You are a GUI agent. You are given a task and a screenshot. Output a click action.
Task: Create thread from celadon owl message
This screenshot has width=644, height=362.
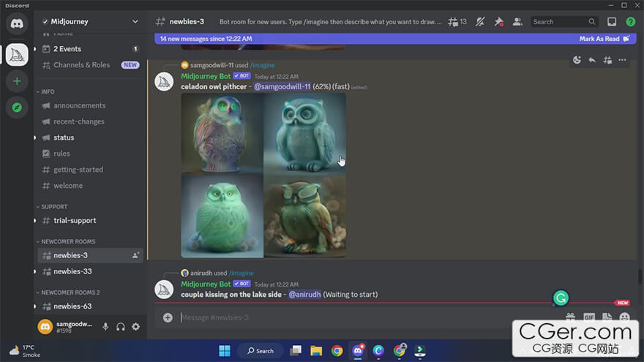coord(607,60)
